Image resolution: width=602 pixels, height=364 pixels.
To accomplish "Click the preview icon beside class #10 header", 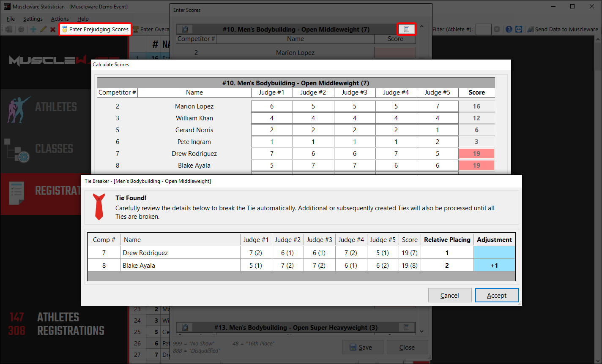I will coord(185,29).
